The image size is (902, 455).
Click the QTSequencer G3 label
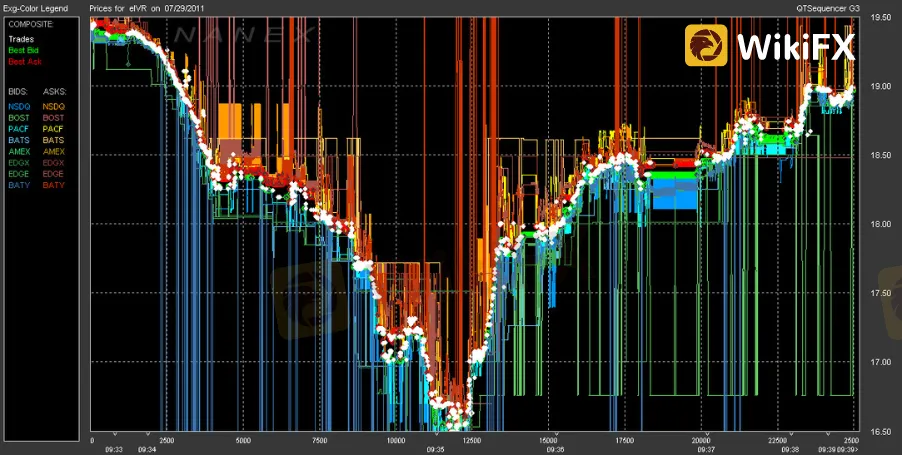point(824,7)
